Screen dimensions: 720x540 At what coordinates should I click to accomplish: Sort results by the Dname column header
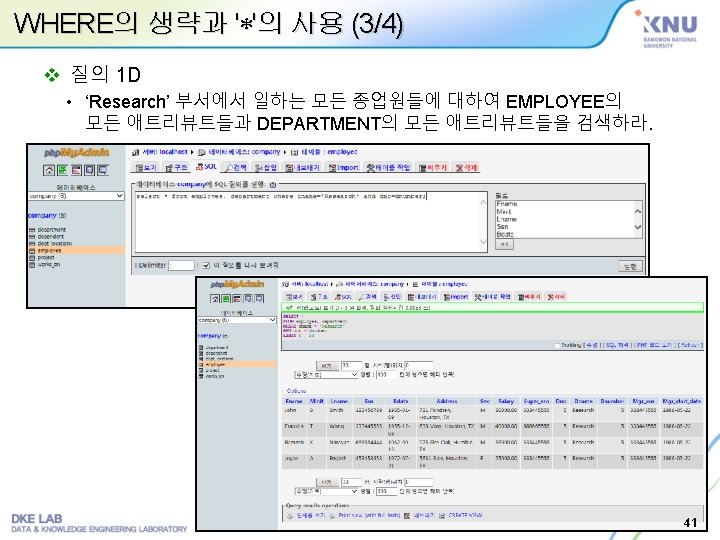583,401
